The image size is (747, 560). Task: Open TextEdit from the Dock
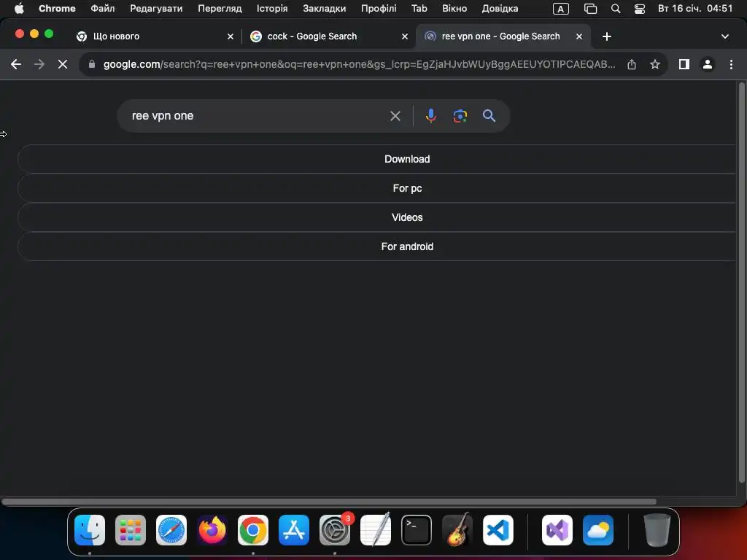pos(376,530)
